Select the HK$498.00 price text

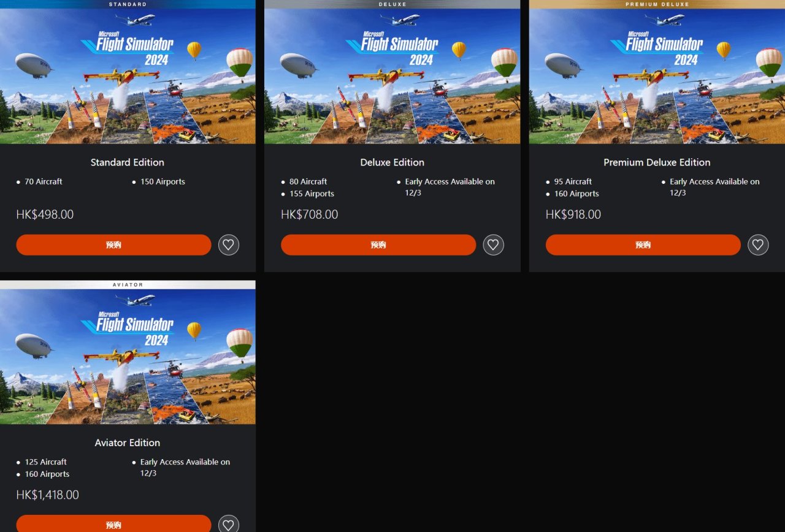pyautogui.click(x=45, y=215)
